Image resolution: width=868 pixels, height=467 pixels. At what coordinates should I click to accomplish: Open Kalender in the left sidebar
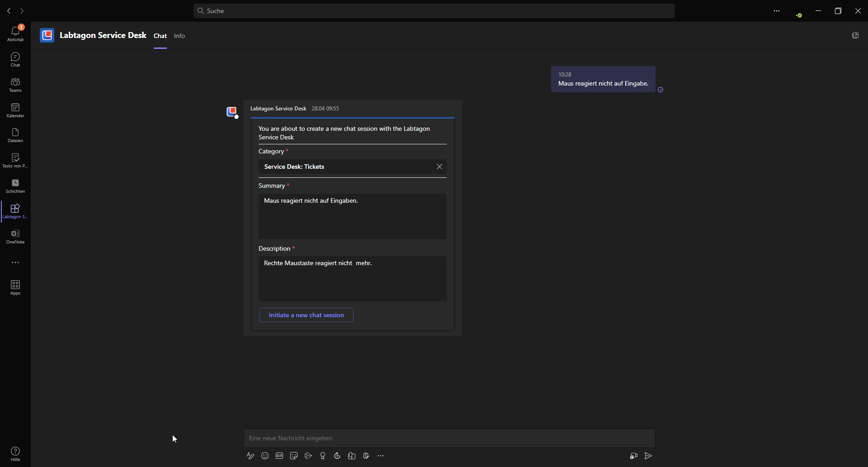[x=15, y=110]
